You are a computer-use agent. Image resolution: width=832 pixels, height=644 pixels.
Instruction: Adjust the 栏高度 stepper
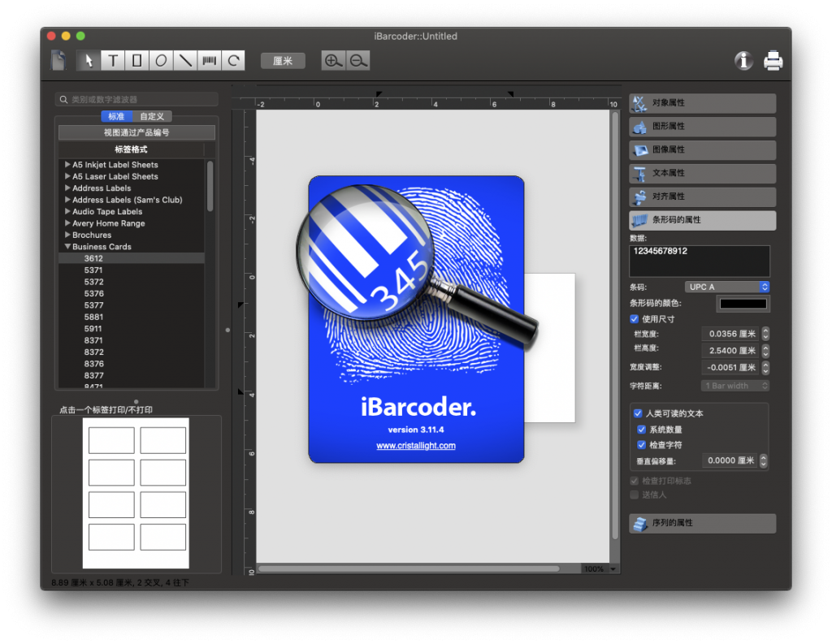pos(765,351)
